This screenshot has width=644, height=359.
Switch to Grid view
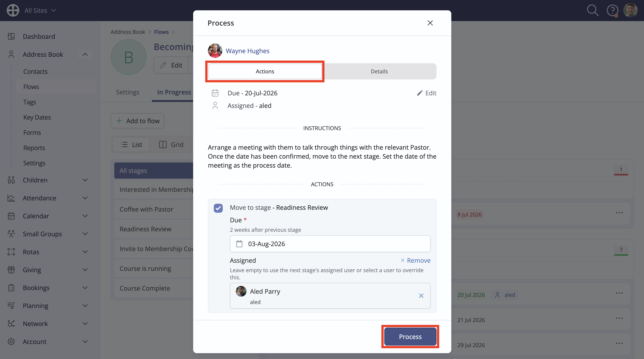(171, 144)
